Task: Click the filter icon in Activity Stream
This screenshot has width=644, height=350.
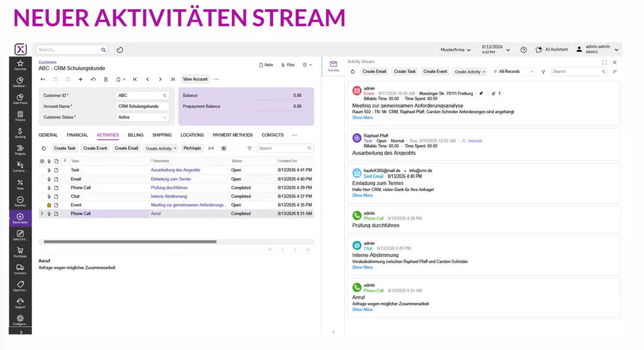Action: pyautogui.click(x=543, y=71)
